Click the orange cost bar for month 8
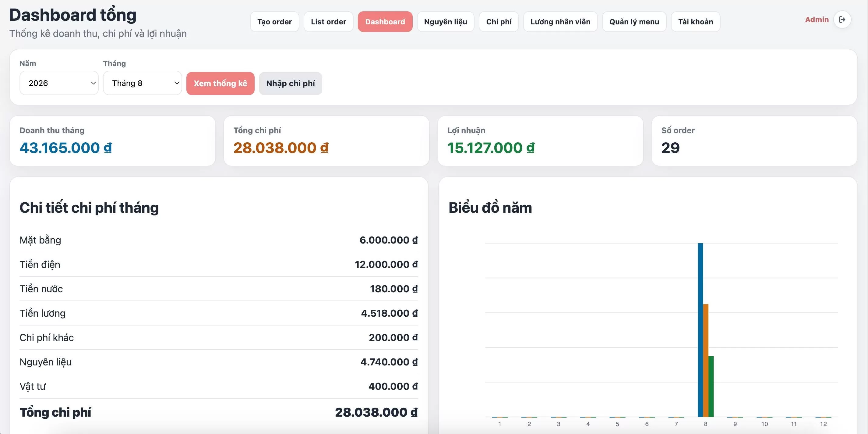 706,361
